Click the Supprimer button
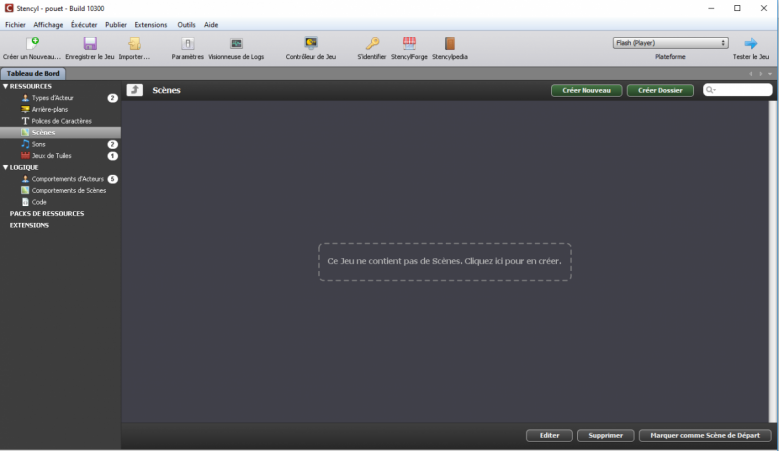The height and width of the screenshot is (451, 779). (606, 436)
